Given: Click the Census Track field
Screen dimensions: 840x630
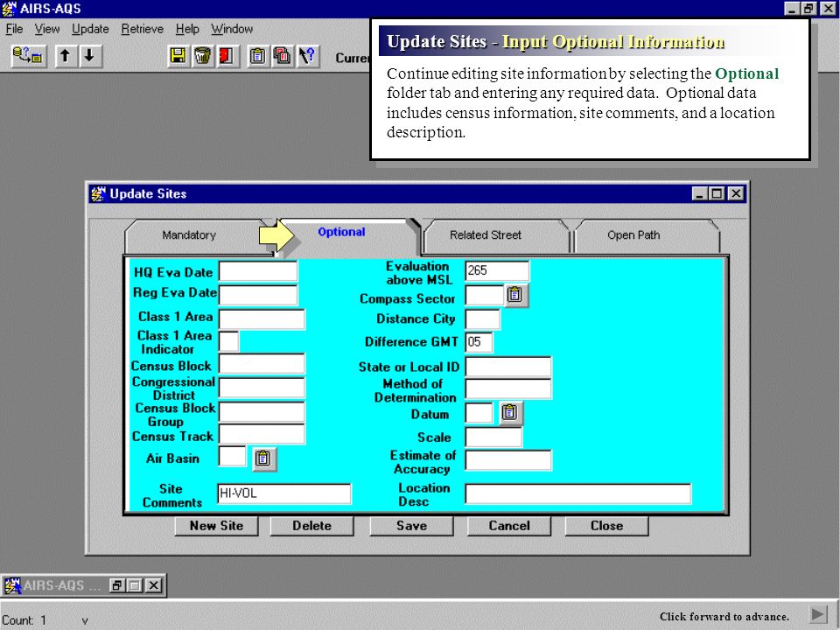Looking at the screenshot, I should [262, 435].
